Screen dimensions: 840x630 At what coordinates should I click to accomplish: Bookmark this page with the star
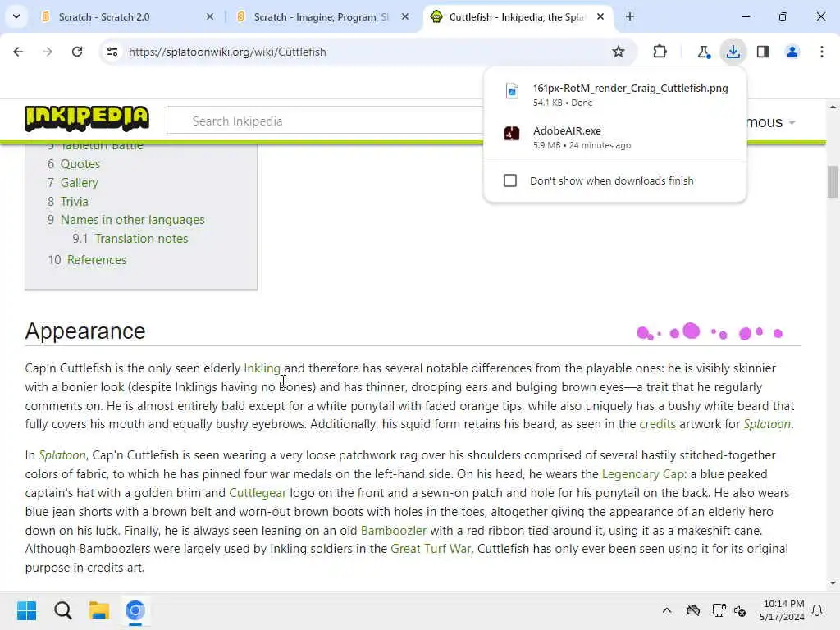click(619, 52)
